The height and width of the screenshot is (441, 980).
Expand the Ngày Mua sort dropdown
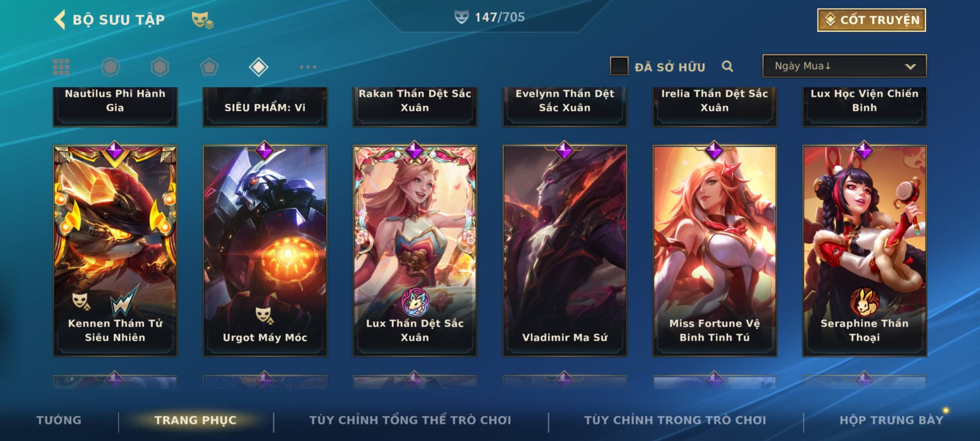point(844,66)
